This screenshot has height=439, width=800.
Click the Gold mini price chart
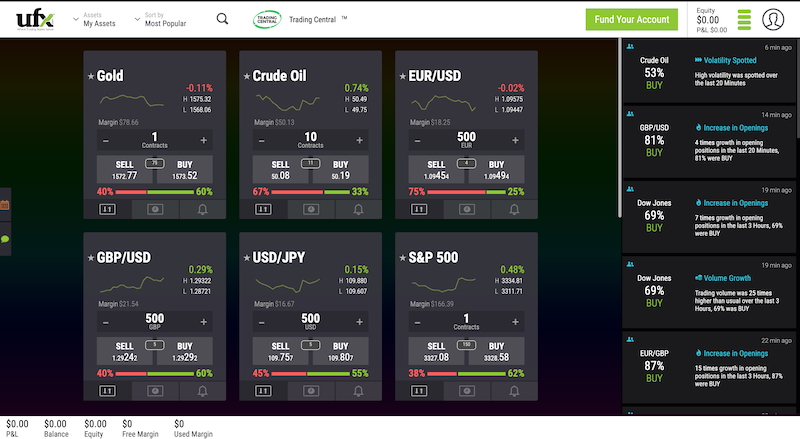[132, 100]
